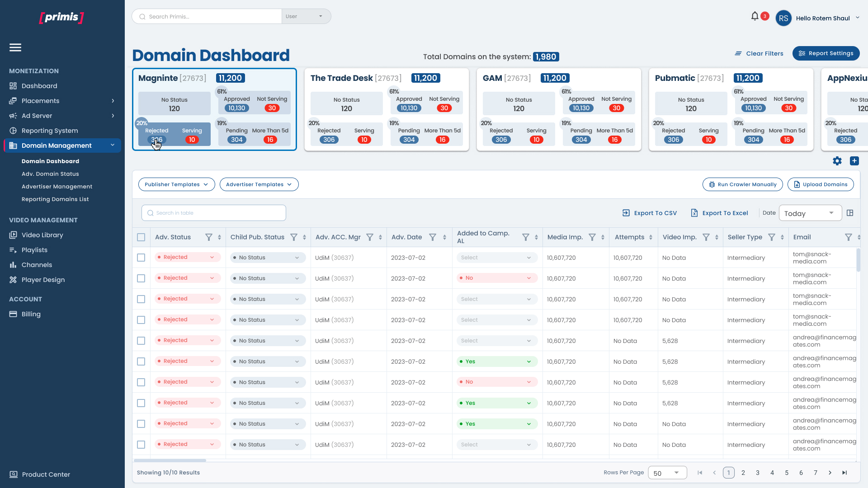Toggle the hamburger sidebar menu
Viewport: 868px width, 488px height.
[x=15, y=47]
